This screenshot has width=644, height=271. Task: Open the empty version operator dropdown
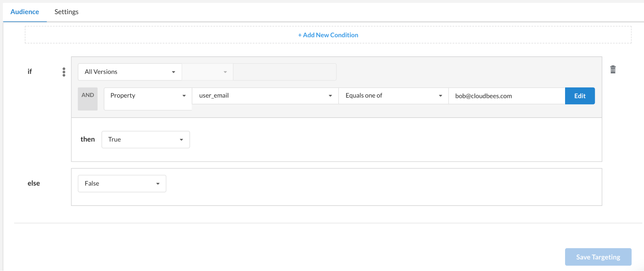click(x=207, y=72)
